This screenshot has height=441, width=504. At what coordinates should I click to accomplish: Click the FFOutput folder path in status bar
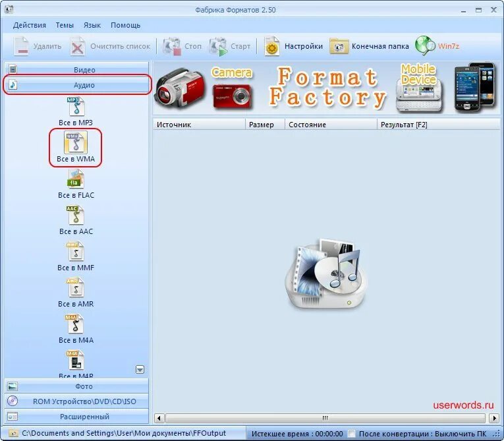pyautogui.click(x=124, y=433)
